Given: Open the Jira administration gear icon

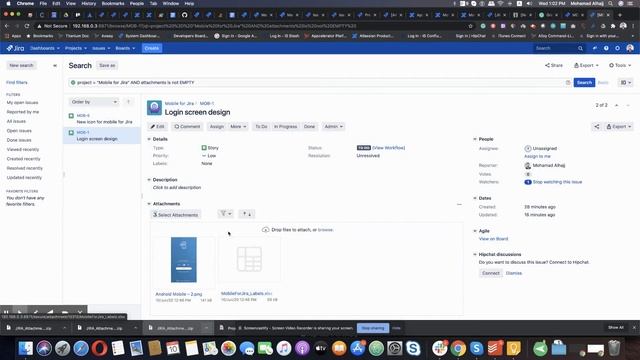Looking at the screenshot, I should tap(618, 48).
